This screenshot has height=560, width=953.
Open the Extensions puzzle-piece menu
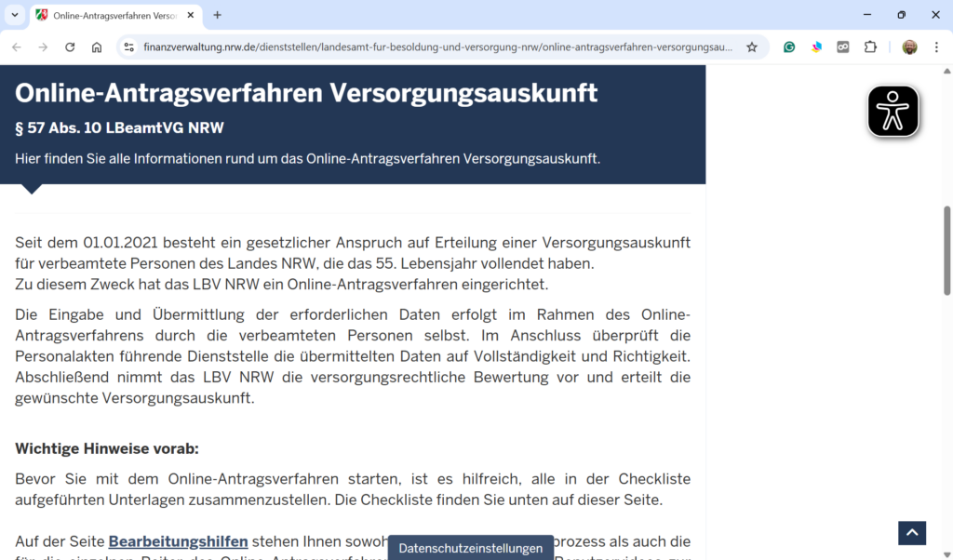coord(870,47)
